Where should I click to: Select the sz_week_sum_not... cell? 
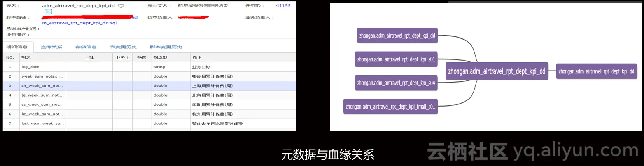pos(43,105)
